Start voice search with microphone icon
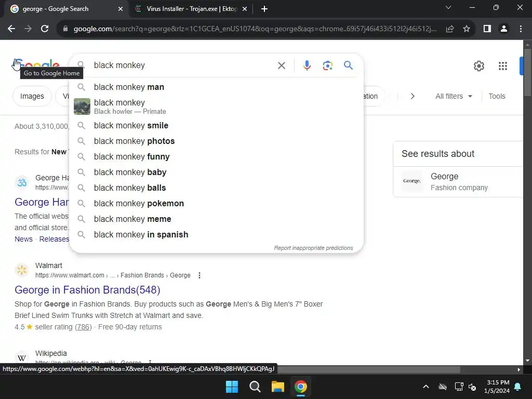This screenshot has width=532, height=399. (307, 65)
